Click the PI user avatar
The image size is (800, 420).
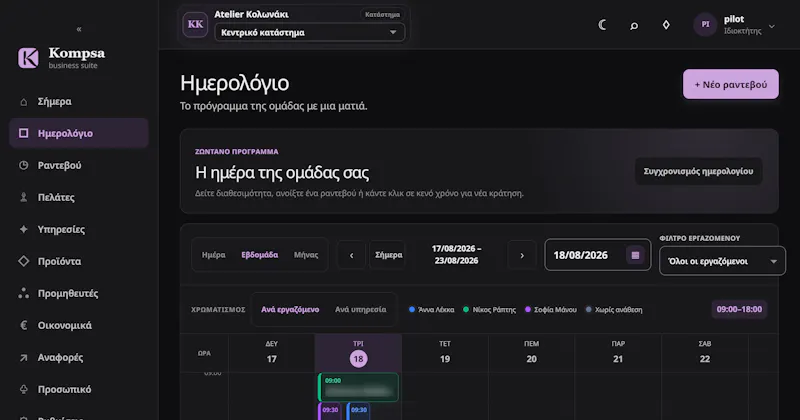pyautogui.click(x=705, y=24)
